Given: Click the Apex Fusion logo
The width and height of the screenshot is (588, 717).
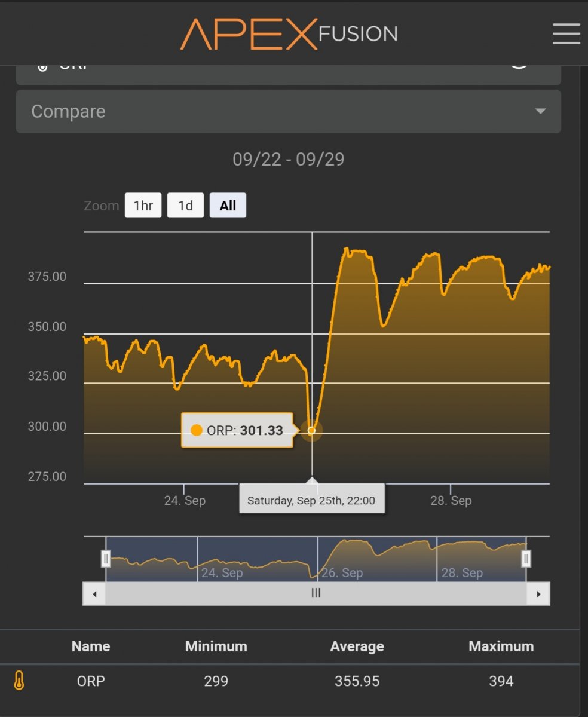Looking at the screenshot, I should (289, 33).
